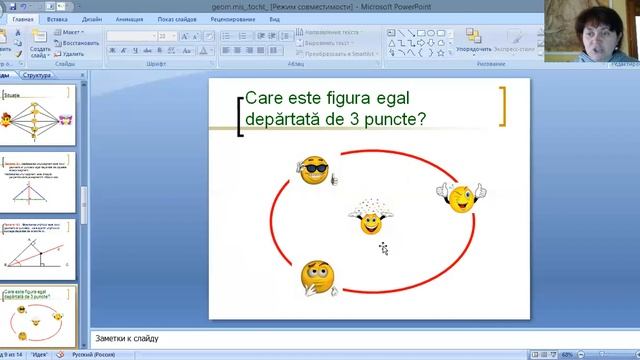Image resolution: width=640 pixels, height=360 pixels.
Task: Select the 5-Point Star shape
Action: tap(440, 53)
